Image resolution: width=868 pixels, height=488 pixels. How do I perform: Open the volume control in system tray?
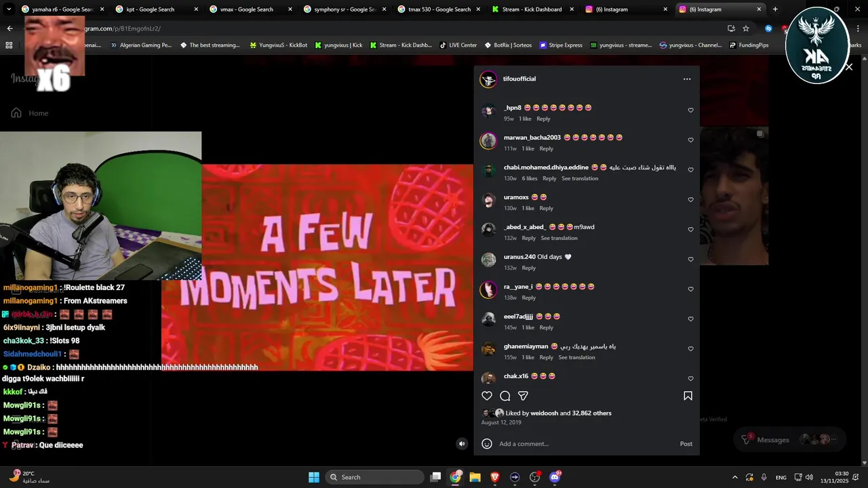[x=809, y=477]
